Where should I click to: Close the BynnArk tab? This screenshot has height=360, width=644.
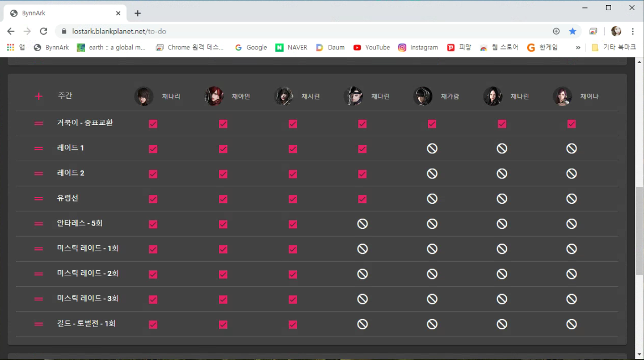click(x=118, y=13)
